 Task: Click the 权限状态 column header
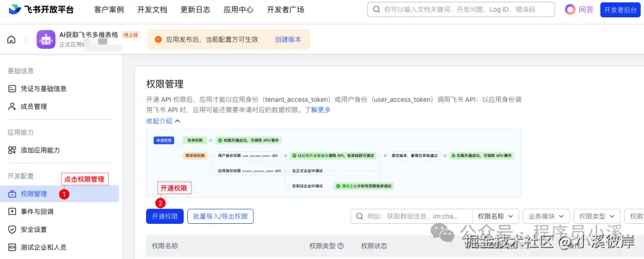tap(374, 246)
